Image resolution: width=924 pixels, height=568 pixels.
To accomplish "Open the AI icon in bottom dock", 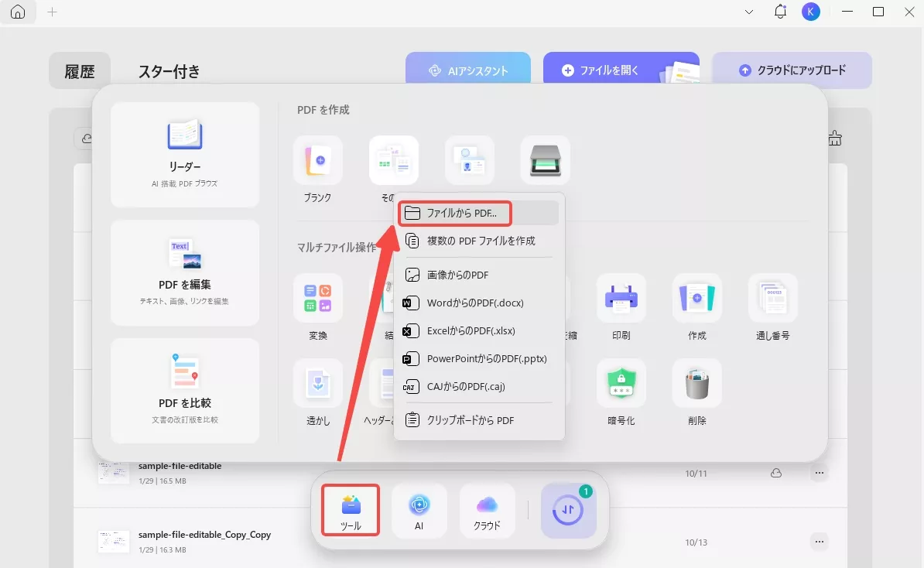I will (419, 509).
